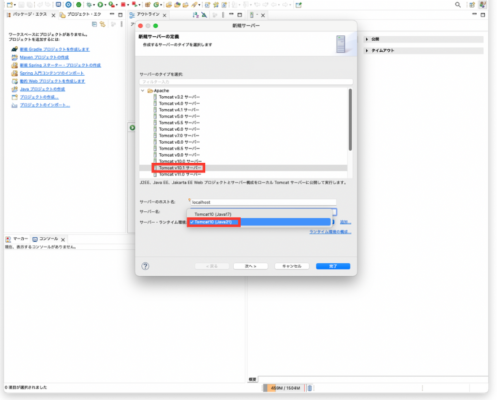Click the help question mark icon
497x400 pixels.
(145, 266)
